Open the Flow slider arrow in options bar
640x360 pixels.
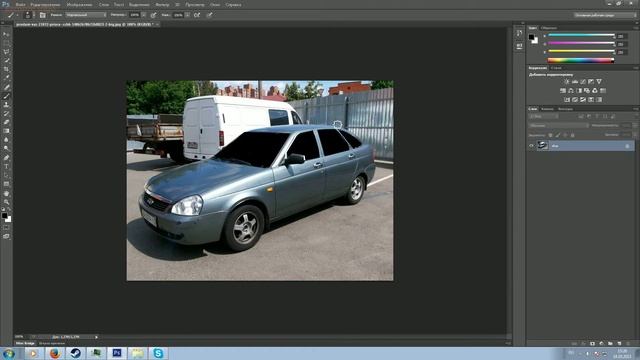click(187, 15)
